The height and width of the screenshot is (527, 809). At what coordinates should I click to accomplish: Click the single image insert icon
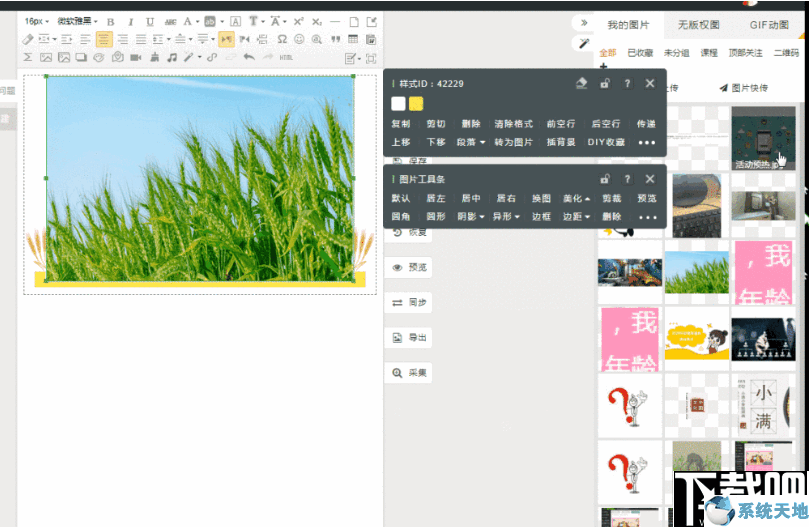46,57
